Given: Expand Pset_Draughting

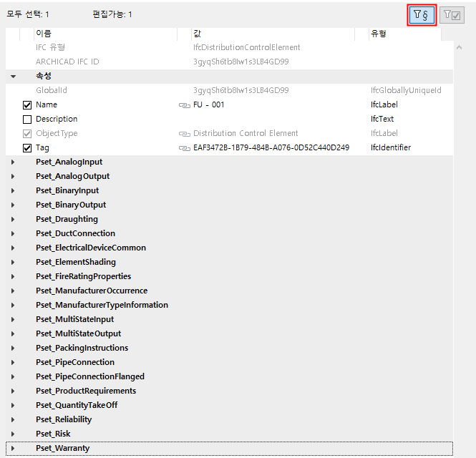Looking at the screenshot, I should pos(13,219).
